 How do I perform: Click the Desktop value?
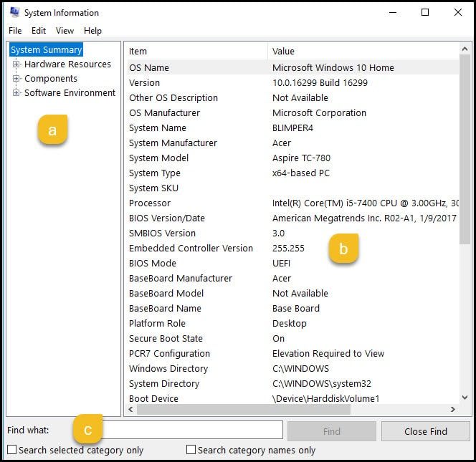pos(290,323)
